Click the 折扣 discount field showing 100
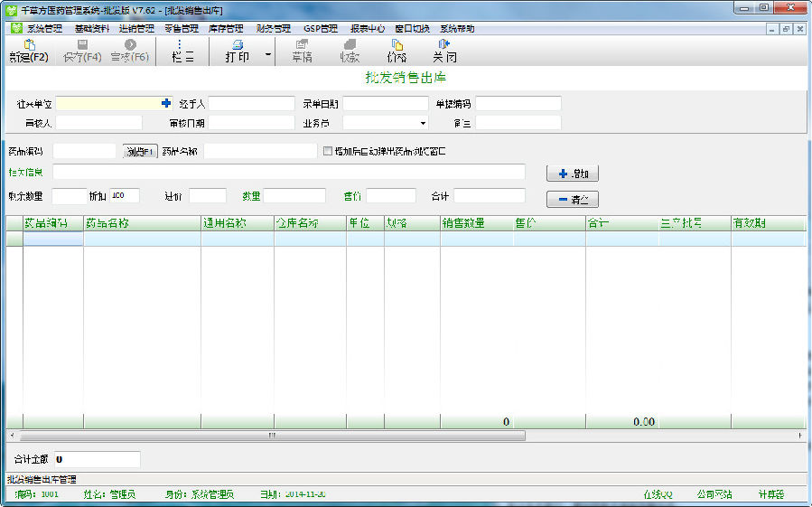This screenshot has height=507, width=812. [125, 196]
